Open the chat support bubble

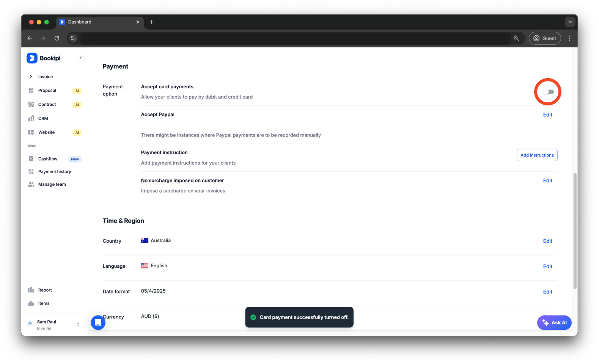point(98,323)
